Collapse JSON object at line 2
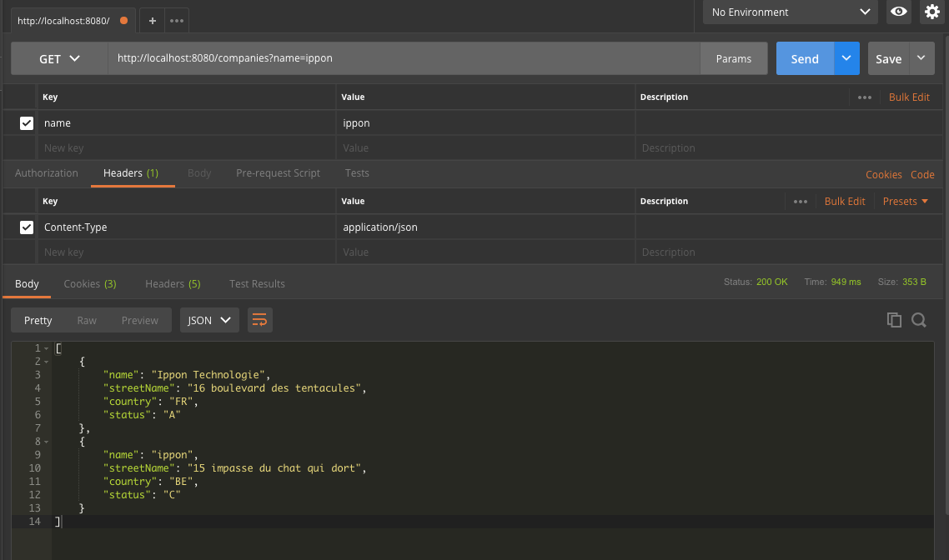The width and height of the screenshot is (949, 560). (45, 362)
